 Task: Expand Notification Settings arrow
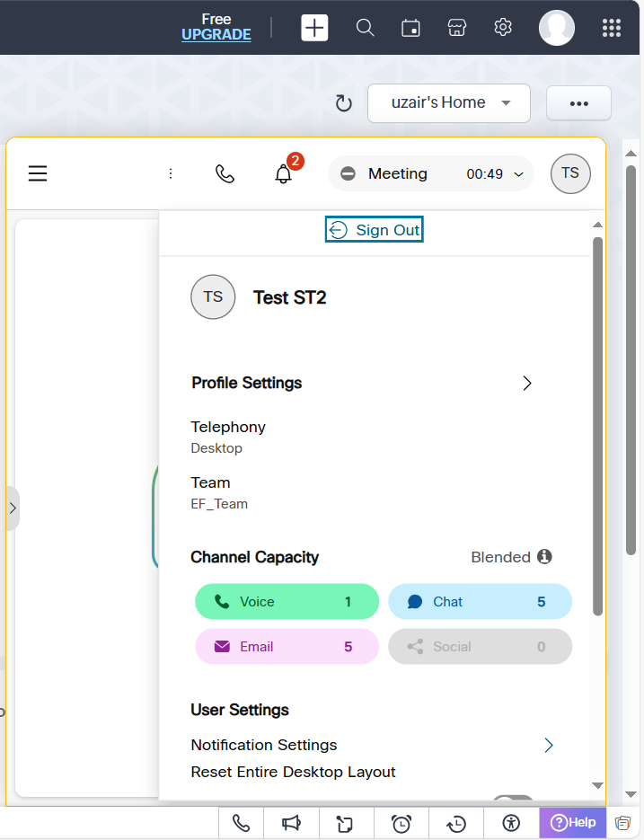point(549,745)
